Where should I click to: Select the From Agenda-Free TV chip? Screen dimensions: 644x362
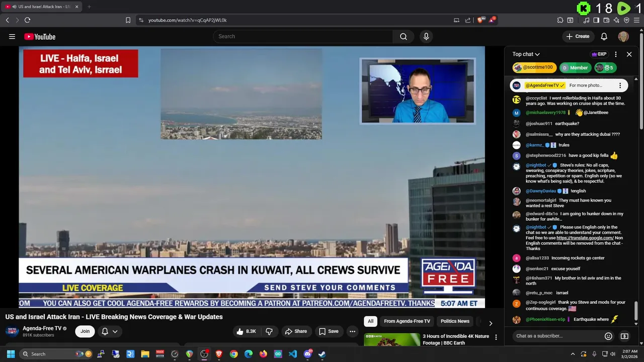407,321
